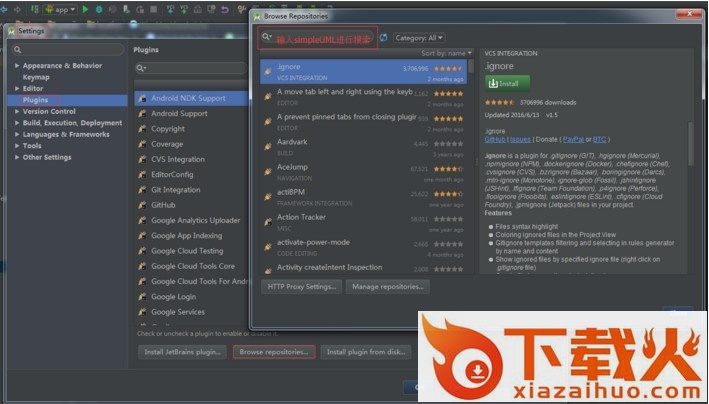Click the plugin icon beside actiBPM
Screen dimensions: 709x404
268,197
